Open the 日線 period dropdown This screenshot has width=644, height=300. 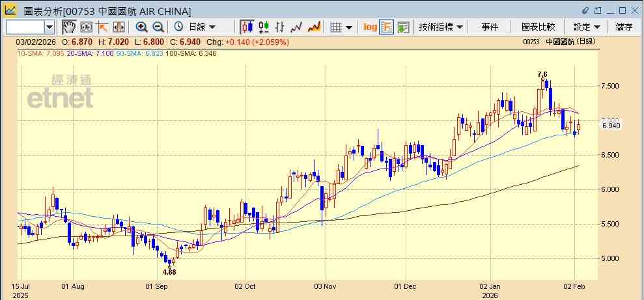[x=202, y=27]
